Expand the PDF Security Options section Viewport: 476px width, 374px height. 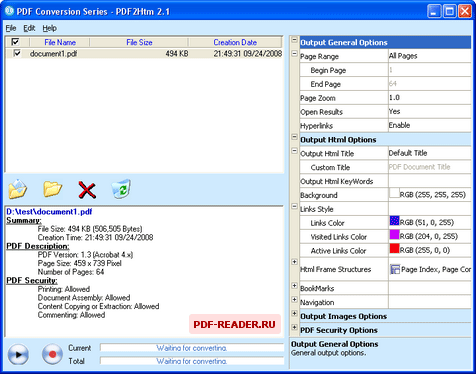pyautogui.click(x=294, y=327)
